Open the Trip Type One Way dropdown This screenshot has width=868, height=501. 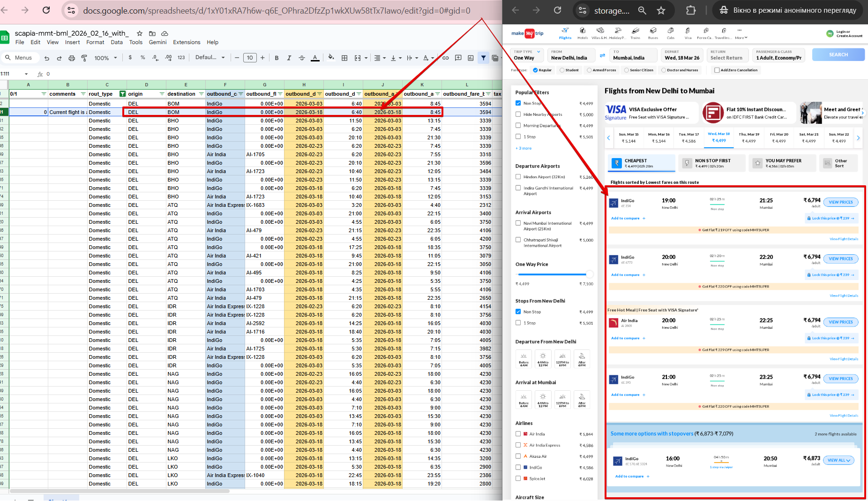click(x=527, y=55)
